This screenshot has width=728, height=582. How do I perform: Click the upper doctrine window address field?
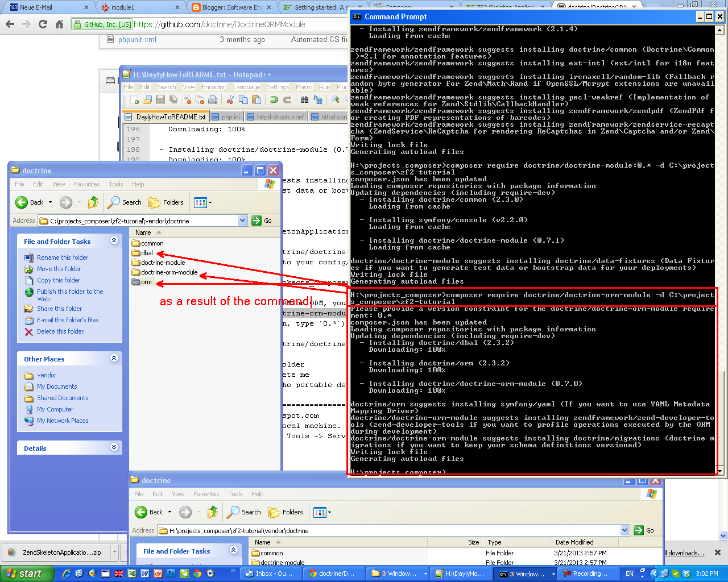point(143,221)
